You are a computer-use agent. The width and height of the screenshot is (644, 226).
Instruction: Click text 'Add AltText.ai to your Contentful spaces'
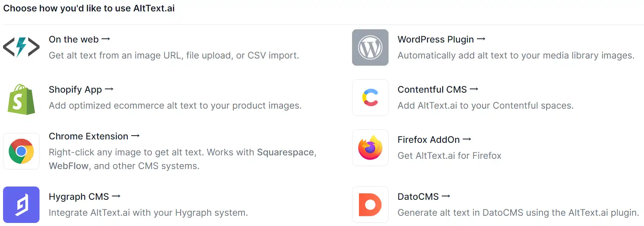[x=485, y=106]
